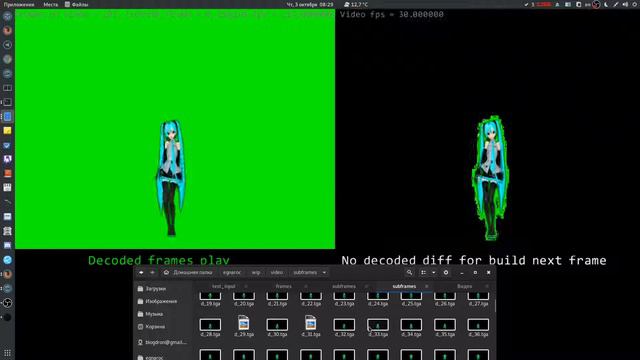Close the active subframes tab
This screenshot has height=360, width=640.
427,286
